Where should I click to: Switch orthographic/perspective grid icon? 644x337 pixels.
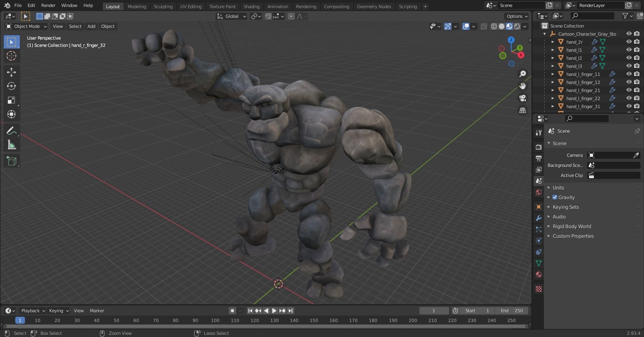coord(523,110)
